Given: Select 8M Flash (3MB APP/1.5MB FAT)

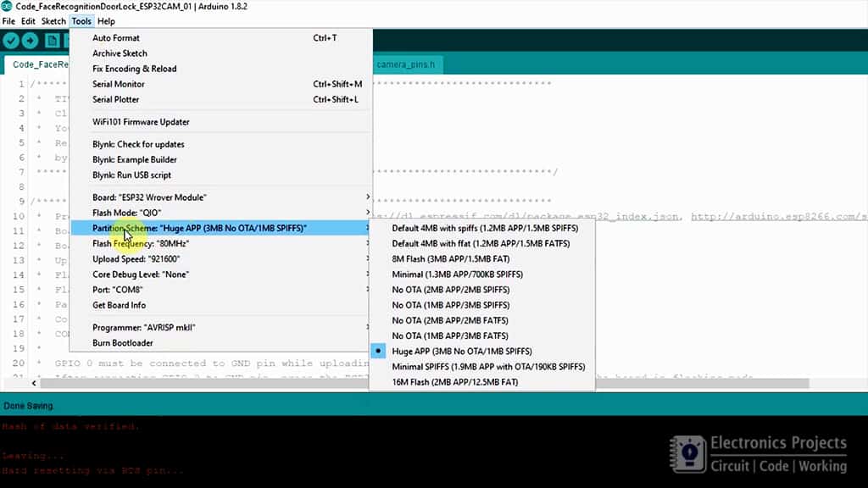Looking at the screenshot, I should pos(482,259).
